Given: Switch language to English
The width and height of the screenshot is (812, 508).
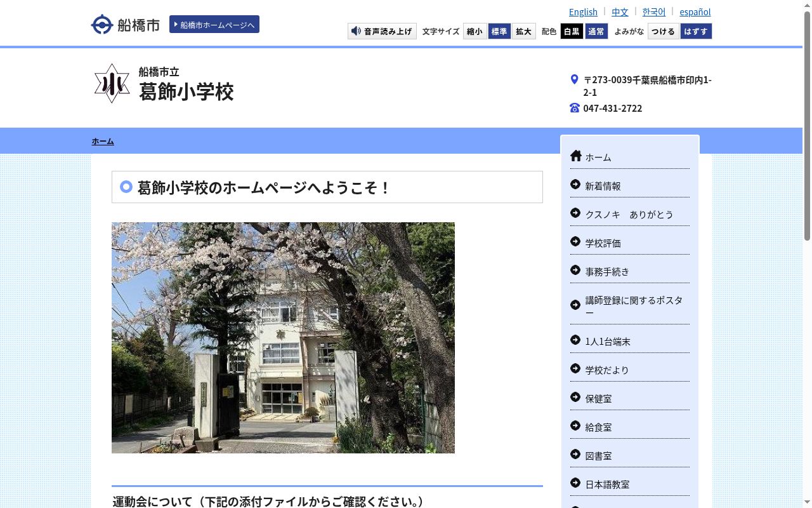Looking at the screenshot, I should tap(583, 11).
